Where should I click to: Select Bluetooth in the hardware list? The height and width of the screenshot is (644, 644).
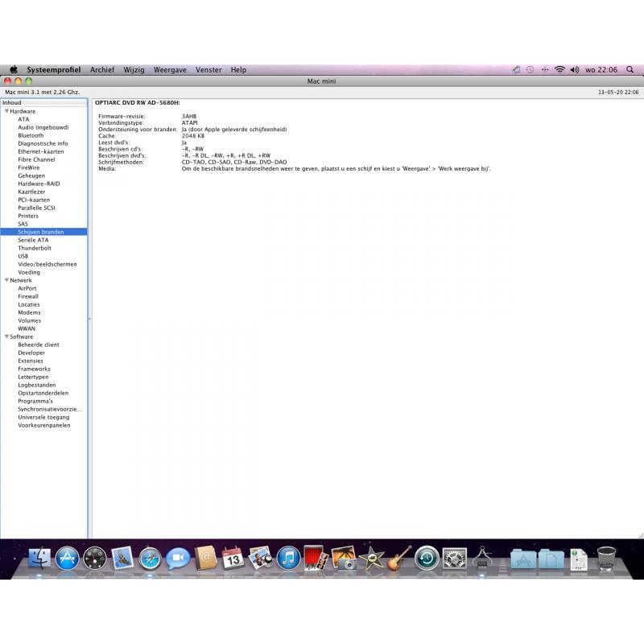(31, 135)
